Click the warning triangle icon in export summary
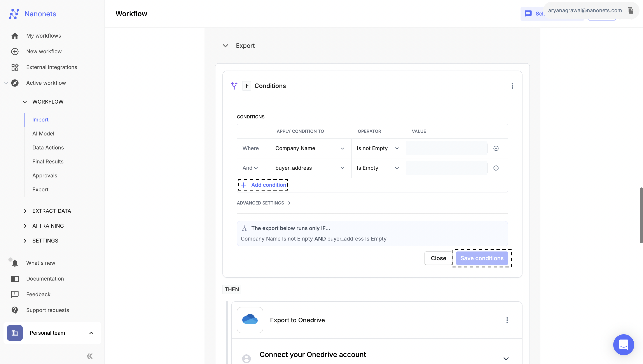Viewport: 643px width, 364px height. [244, 228]
